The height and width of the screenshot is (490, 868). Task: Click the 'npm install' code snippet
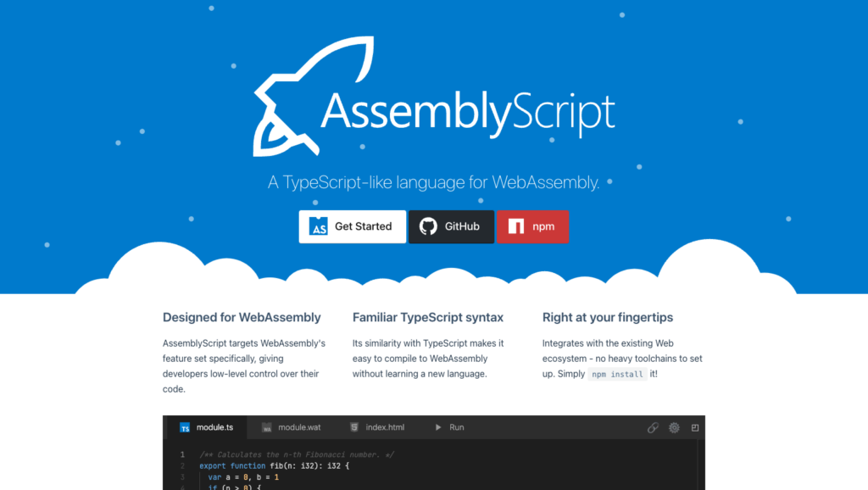point(617,374)
